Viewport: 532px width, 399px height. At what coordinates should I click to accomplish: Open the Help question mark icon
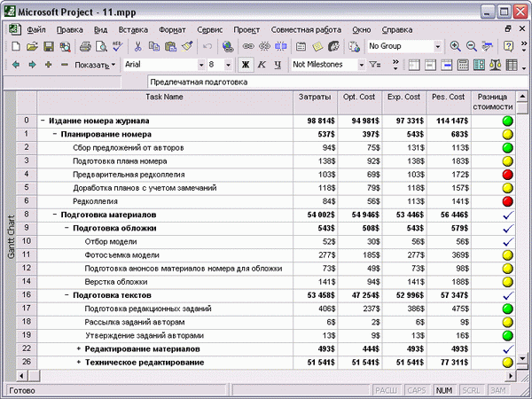pyautogui.click(x=508, y=46)
